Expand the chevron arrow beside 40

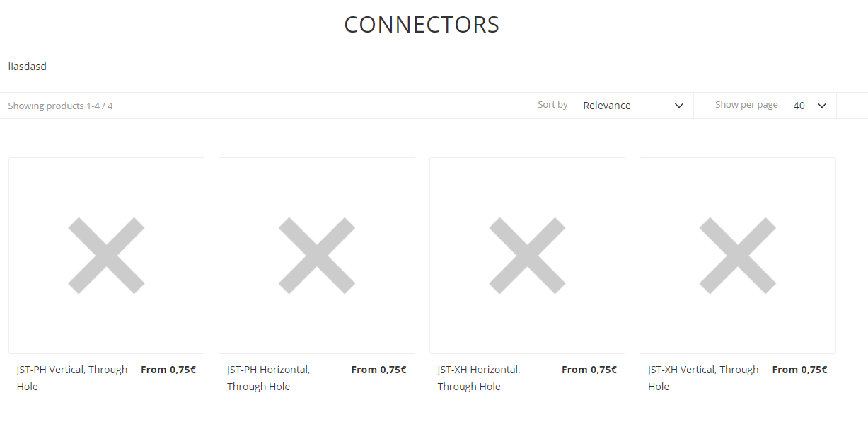click(822, 106)
